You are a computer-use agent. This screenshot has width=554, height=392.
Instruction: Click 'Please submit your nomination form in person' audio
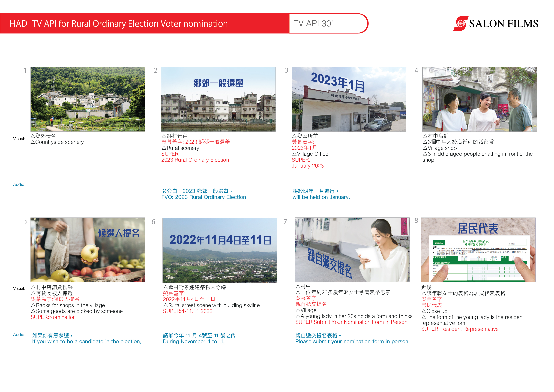(352, 341)
